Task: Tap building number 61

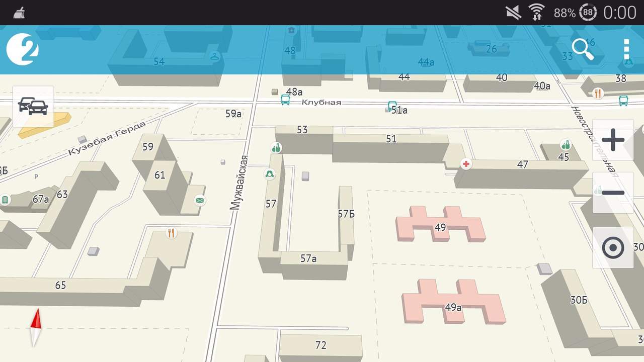Action: point(159,175)
